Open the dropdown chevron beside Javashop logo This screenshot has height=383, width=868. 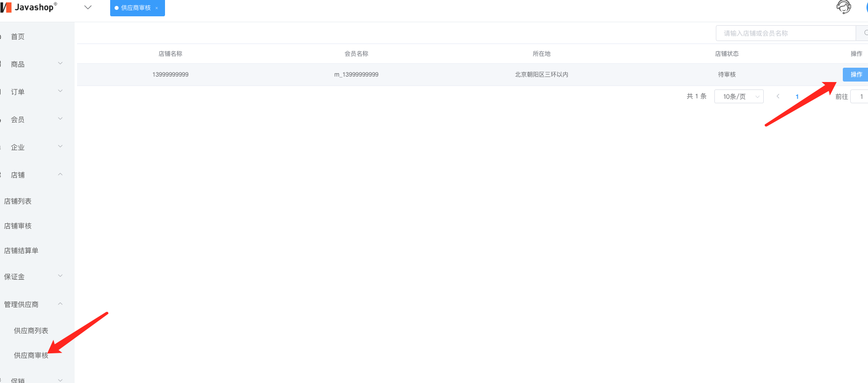tap(88, 7)
